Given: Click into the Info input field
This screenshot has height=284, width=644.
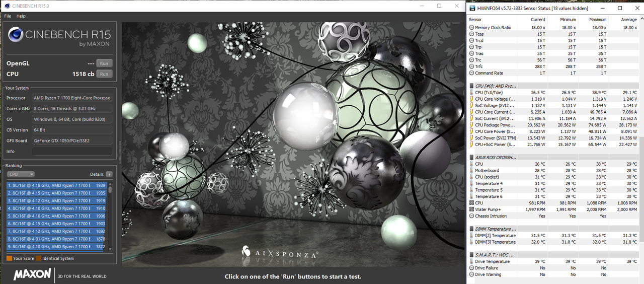Looking at the screenshot, I should [x=72, y=151].
